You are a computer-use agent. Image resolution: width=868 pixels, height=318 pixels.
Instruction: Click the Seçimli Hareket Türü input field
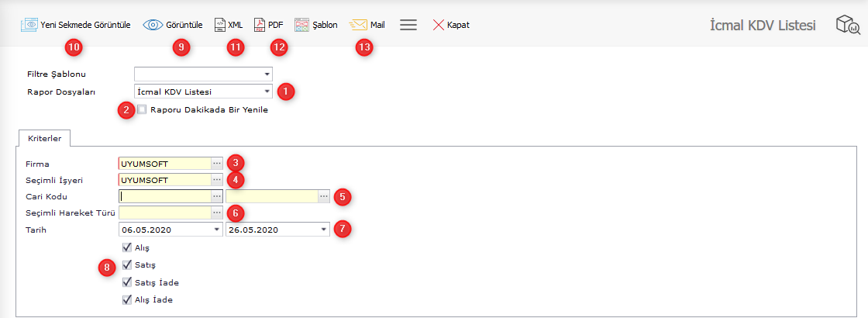(164, 213)
